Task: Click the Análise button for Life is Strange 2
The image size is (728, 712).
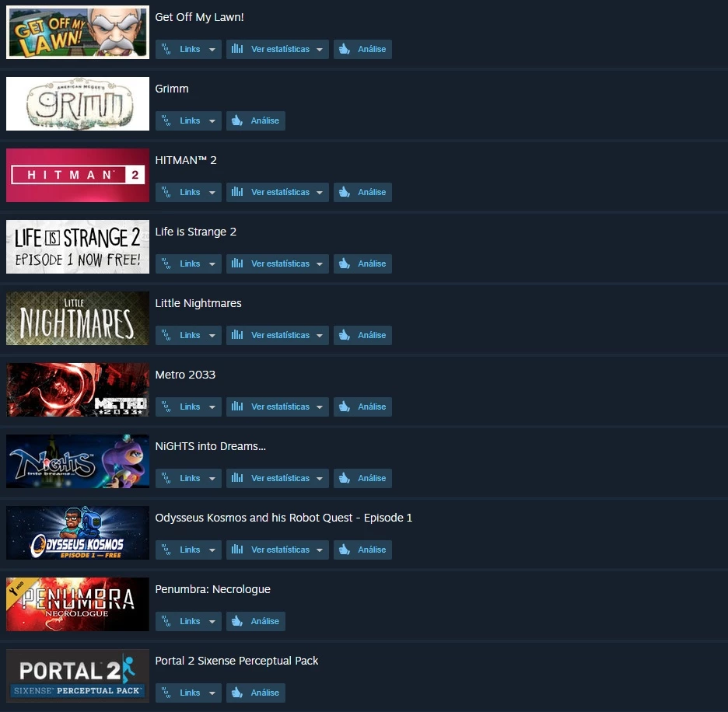Action: point(362,264)
